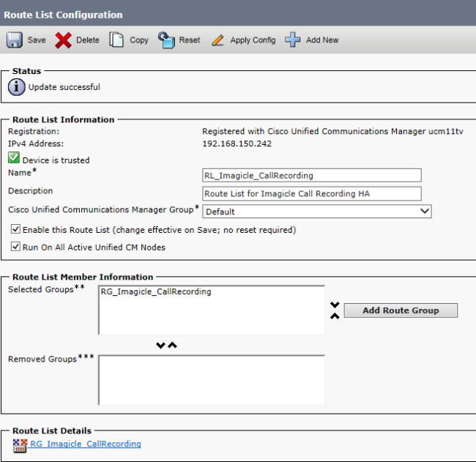Screen dimensions: 476x462
Task: Click the red Delete X icon
Action: tap(64, 40)
